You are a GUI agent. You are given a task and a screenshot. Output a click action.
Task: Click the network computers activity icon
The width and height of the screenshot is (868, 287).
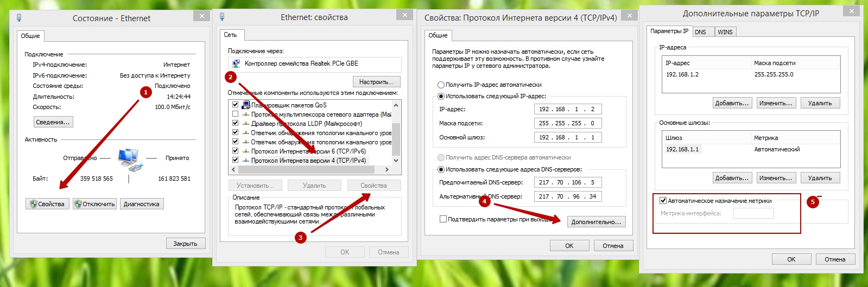[x=129, y=160]
